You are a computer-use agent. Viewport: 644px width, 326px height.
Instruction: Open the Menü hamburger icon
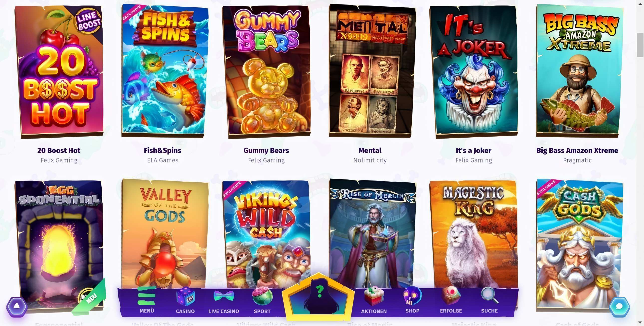[147, 296]
